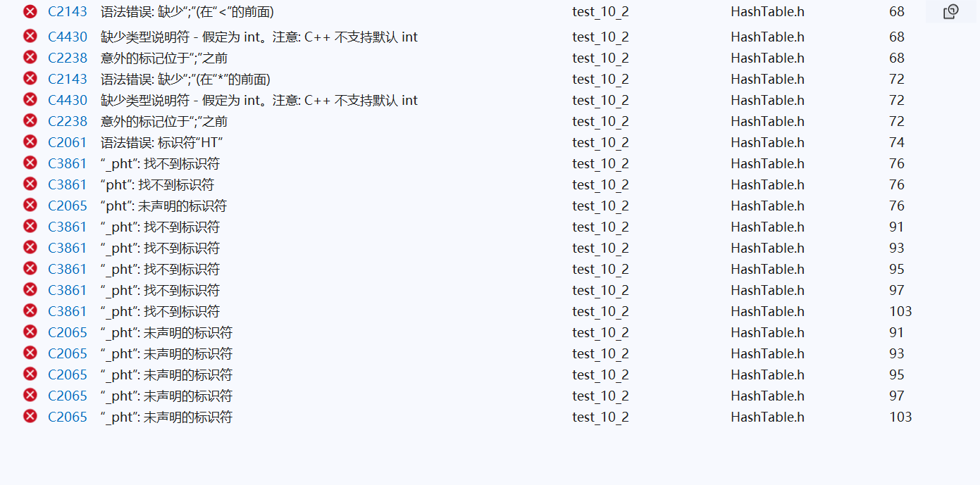Click error icon for "pht" undeclared identifier C2065
980x485 pixels.
pos(30,206)
